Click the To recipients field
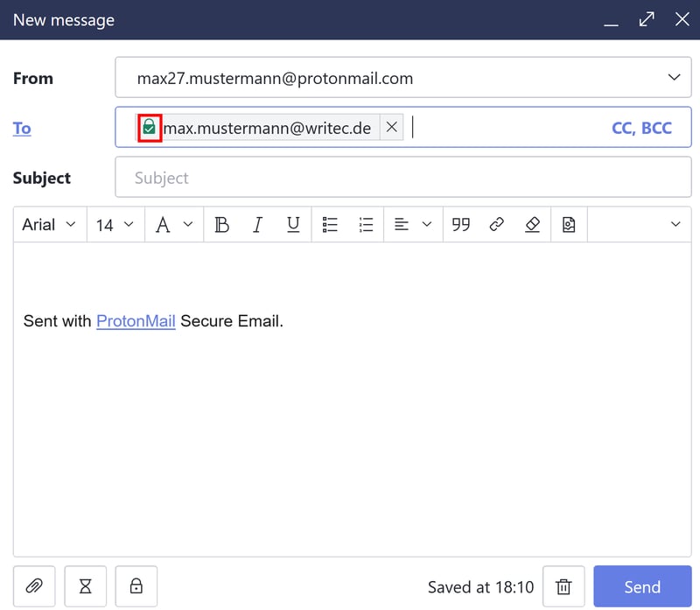Screen dimensions: 700x610 click(403, 127)
